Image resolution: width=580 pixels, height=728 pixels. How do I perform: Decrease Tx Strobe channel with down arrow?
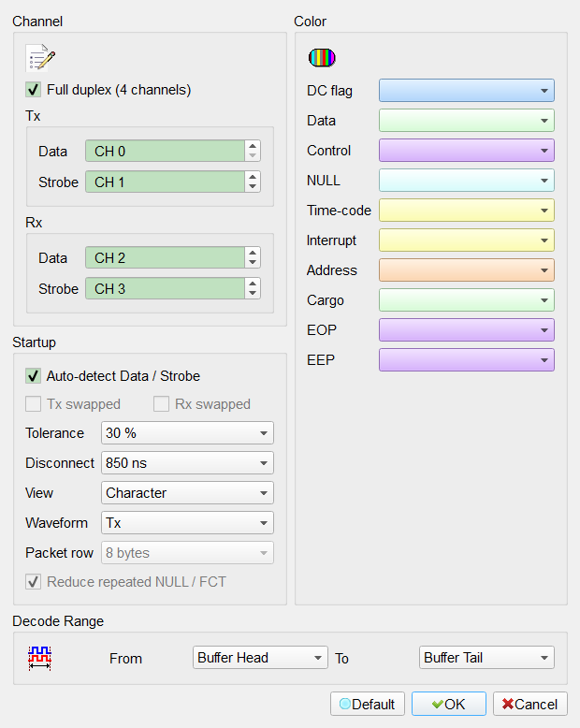(x=253, y=186)
